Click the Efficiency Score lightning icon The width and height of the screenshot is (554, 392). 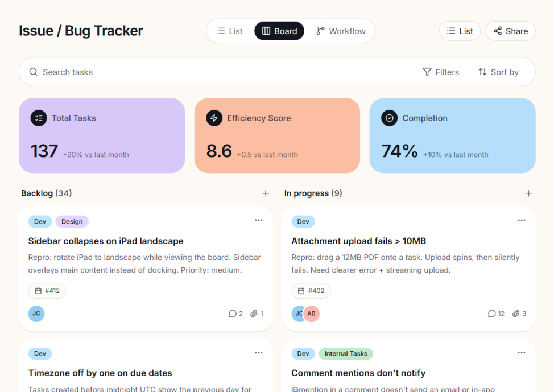214,118
